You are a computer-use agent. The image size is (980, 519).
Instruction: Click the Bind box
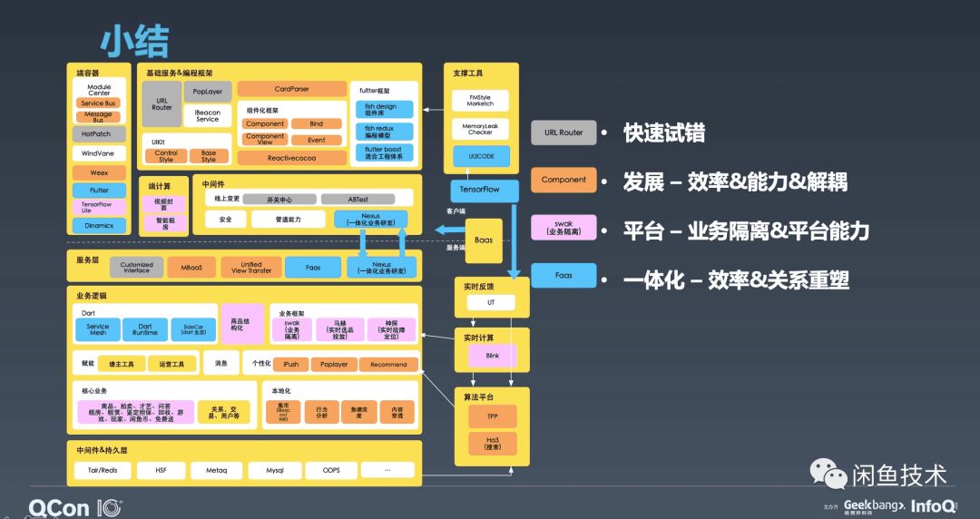317,123
